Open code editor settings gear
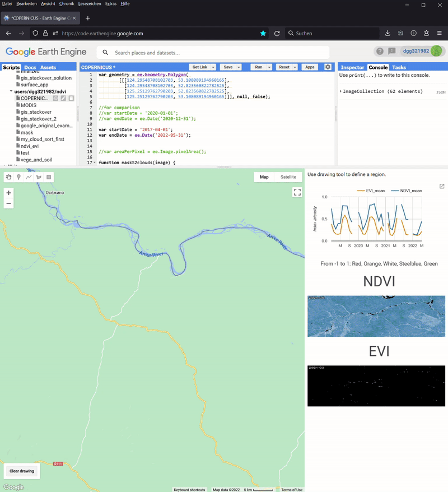The image size is (448, 492). [328, 67]
